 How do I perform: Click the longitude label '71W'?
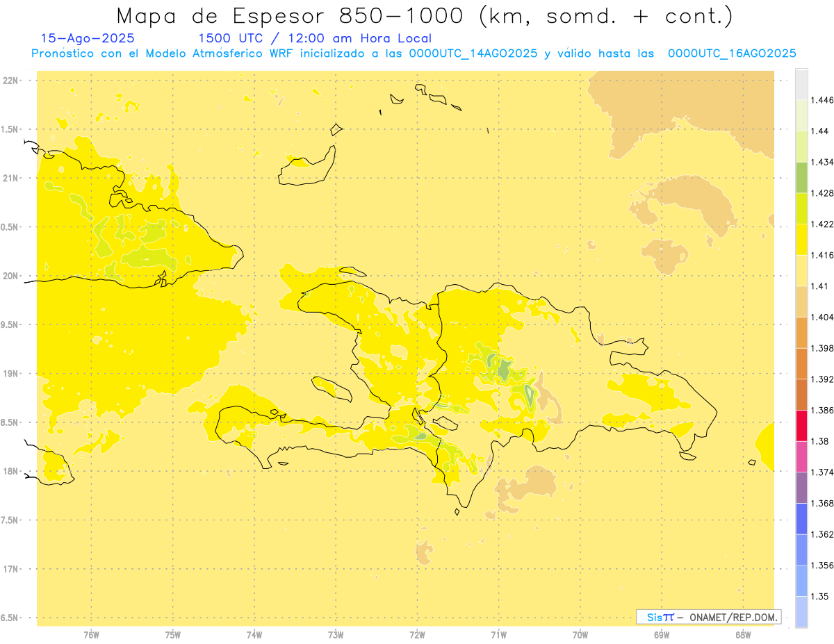(499, 634)
